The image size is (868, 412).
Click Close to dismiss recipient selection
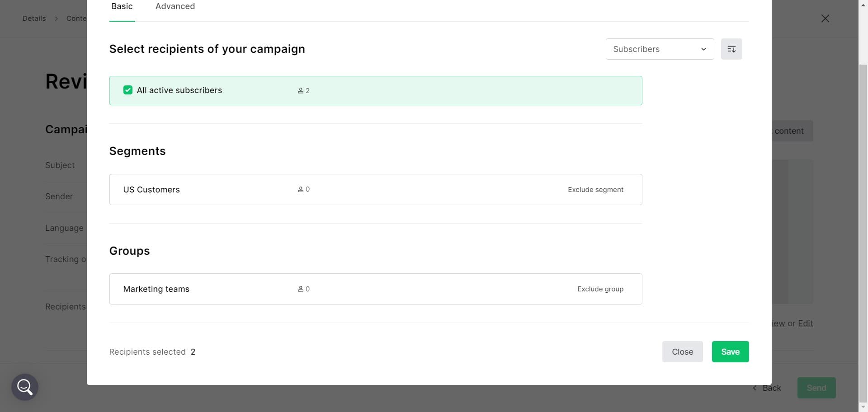tap(682, 351)
